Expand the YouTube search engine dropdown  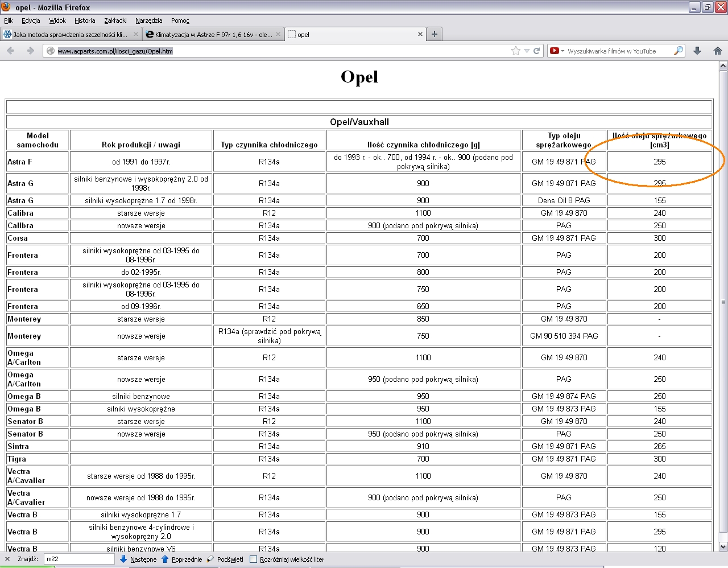coord(562,51)
